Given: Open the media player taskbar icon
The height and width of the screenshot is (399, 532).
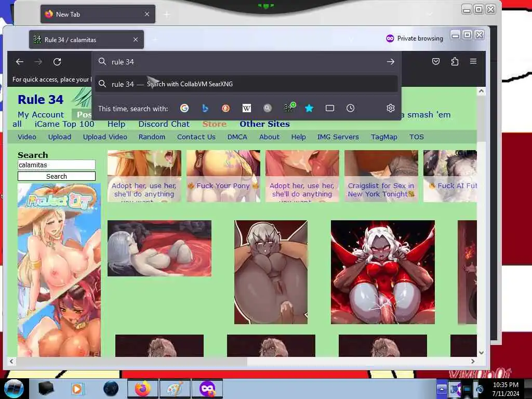Looking at the screenshot, I should 77,389.
